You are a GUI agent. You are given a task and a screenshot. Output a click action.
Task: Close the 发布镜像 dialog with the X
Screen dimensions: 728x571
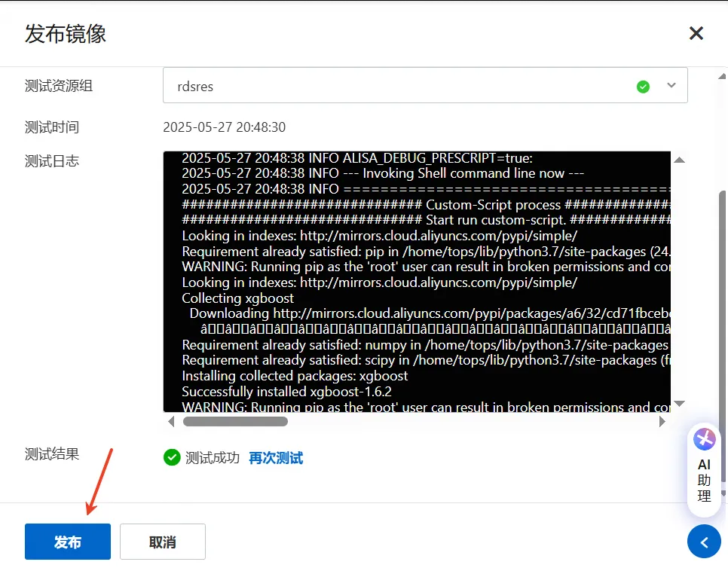(696, 33)
